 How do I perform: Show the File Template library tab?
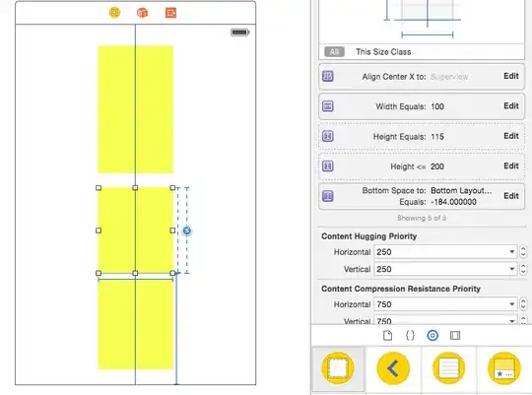coord(387,336)
